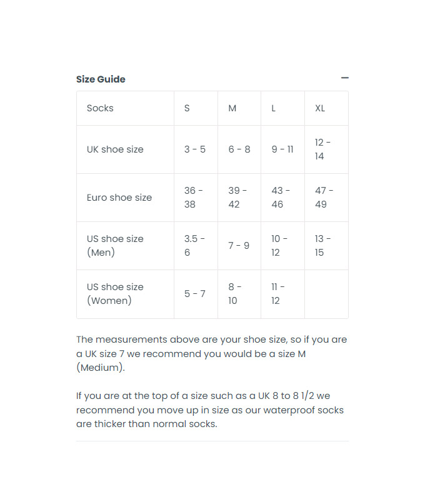
Task: Click UK size 6 - 8 cell
Action: pos(239,149)
